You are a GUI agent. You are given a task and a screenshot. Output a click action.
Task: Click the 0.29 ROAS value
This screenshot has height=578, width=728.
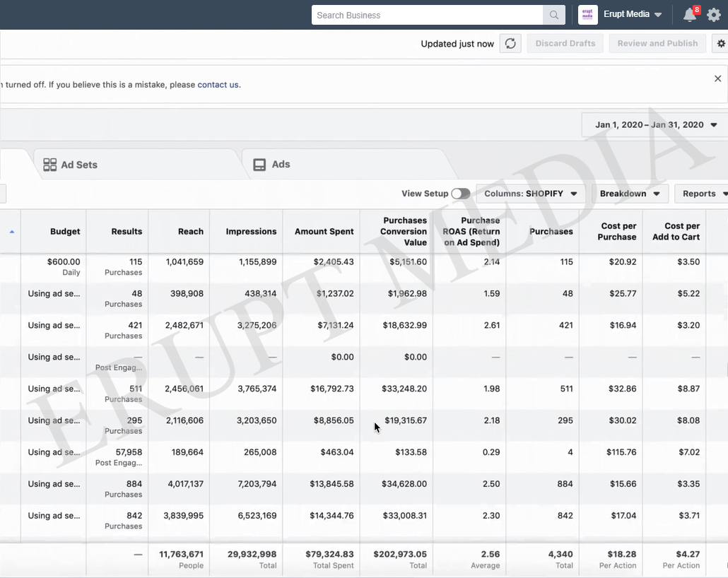(x=491, y=452)
